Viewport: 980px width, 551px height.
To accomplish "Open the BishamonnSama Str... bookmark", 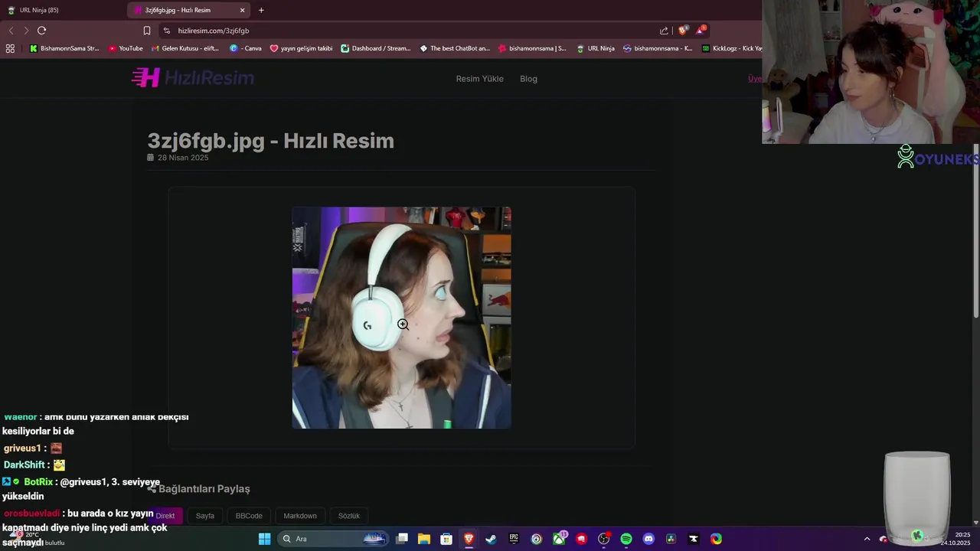I will point(64,48).
